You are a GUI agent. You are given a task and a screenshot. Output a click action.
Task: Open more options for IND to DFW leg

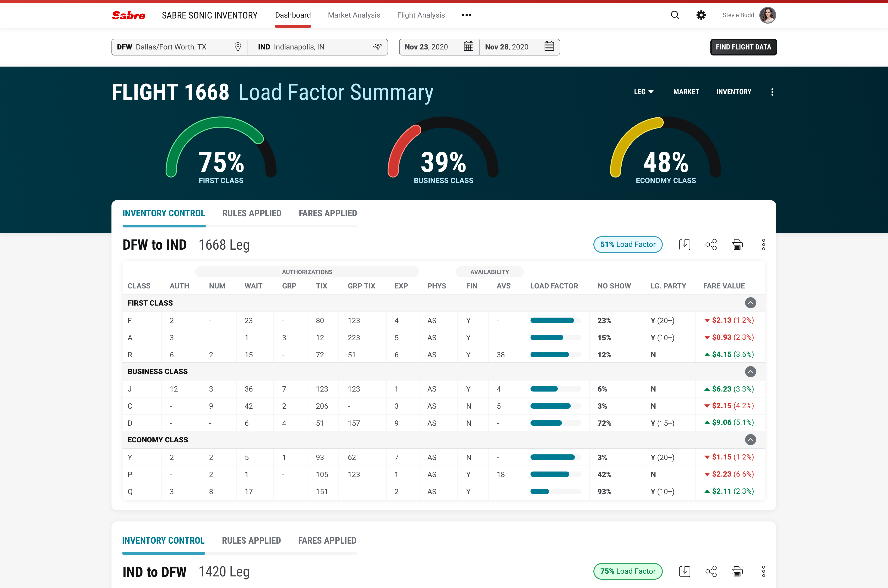point(763,571)
